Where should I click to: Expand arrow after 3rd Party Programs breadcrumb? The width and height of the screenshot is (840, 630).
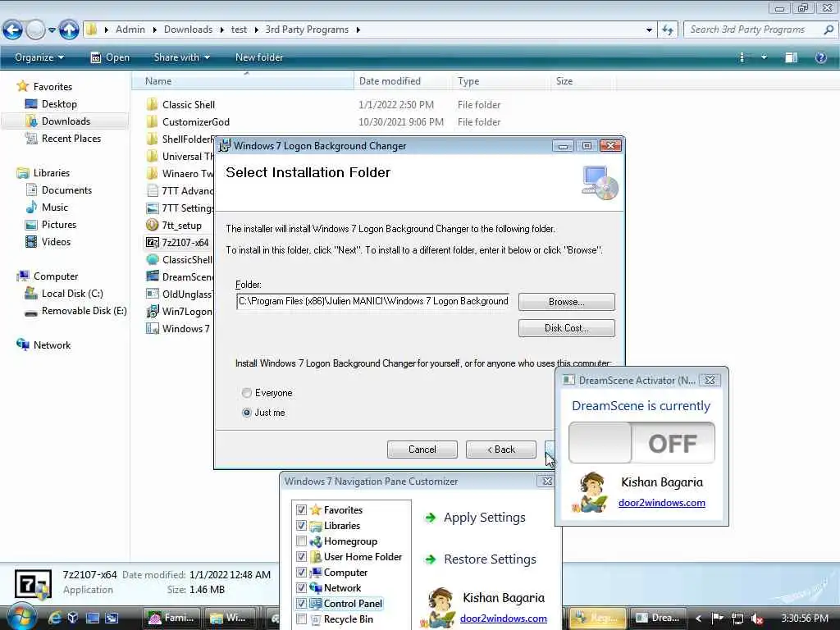(358, 30)
